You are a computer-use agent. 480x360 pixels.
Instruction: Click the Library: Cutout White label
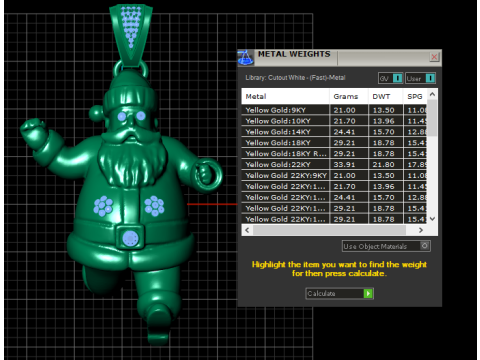(295, 78)
